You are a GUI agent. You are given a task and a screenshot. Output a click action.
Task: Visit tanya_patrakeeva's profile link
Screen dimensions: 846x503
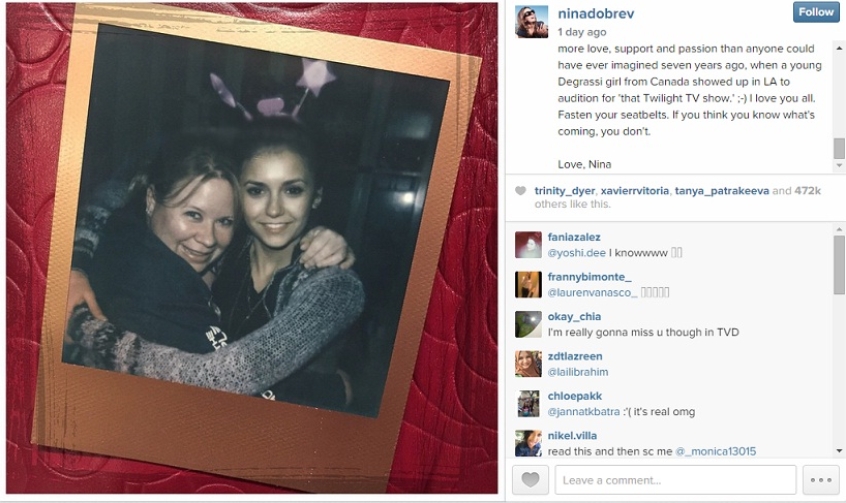point(722,191)
